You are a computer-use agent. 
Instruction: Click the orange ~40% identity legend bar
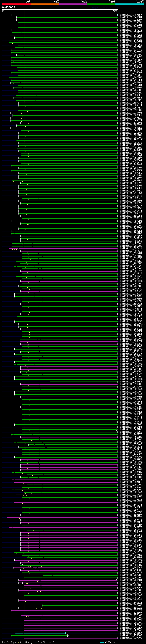(x=45, y=4)
